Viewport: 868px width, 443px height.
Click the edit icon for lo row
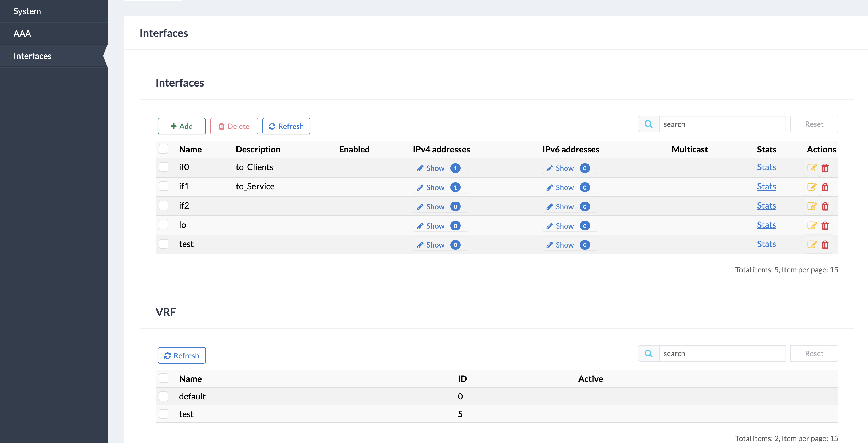811,226
